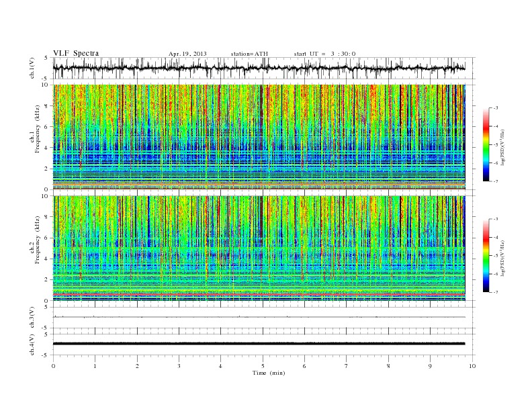Select the date text "Apr. 19, 2013"

(187, 54)
